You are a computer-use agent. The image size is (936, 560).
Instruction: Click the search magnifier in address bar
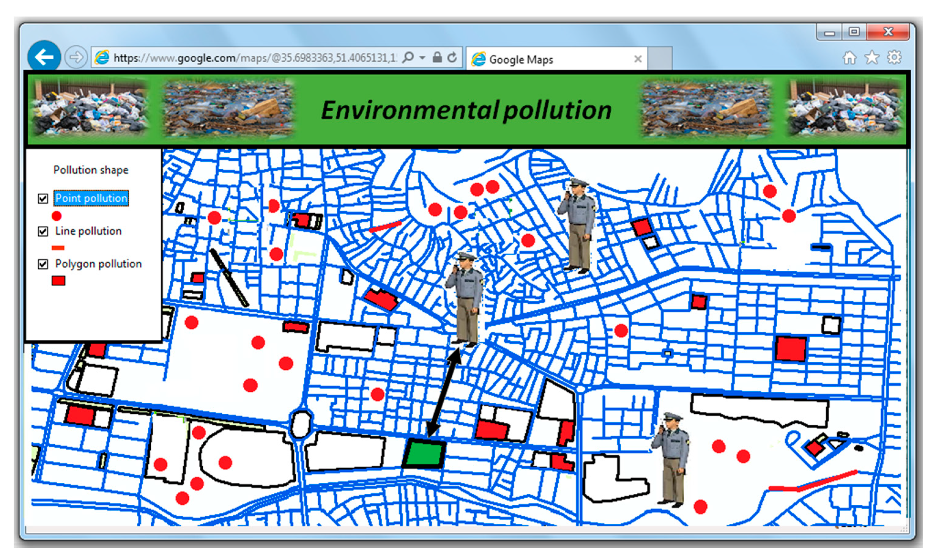pos(408,57)
